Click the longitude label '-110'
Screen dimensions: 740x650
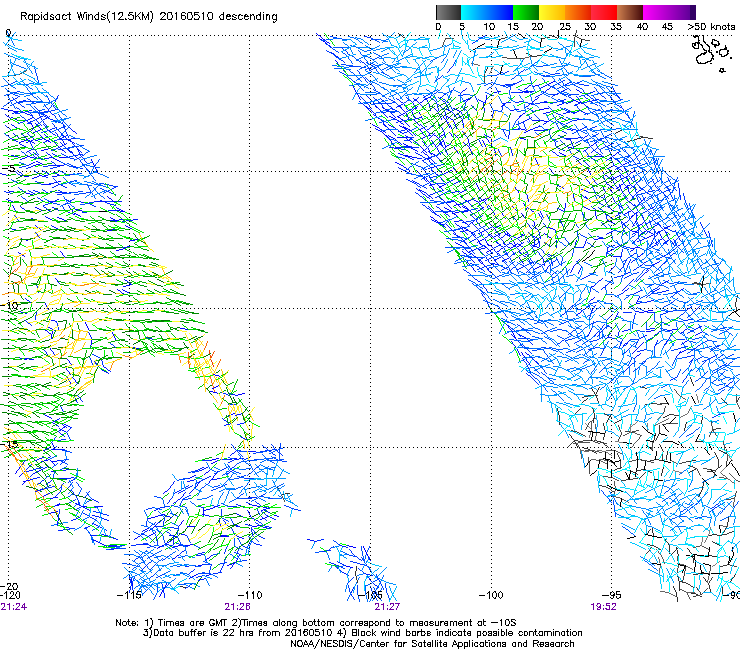(250, 595)
